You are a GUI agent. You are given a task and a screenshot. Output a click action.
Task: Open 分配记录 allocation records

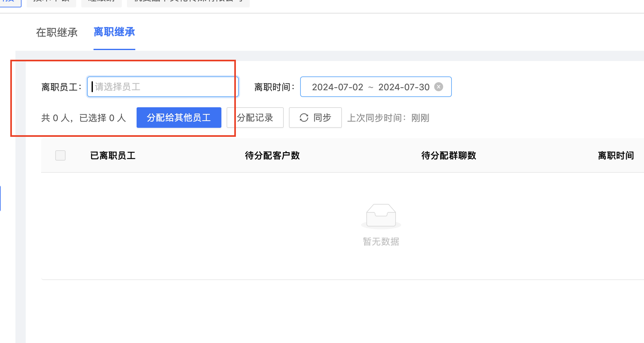point(255,118)
